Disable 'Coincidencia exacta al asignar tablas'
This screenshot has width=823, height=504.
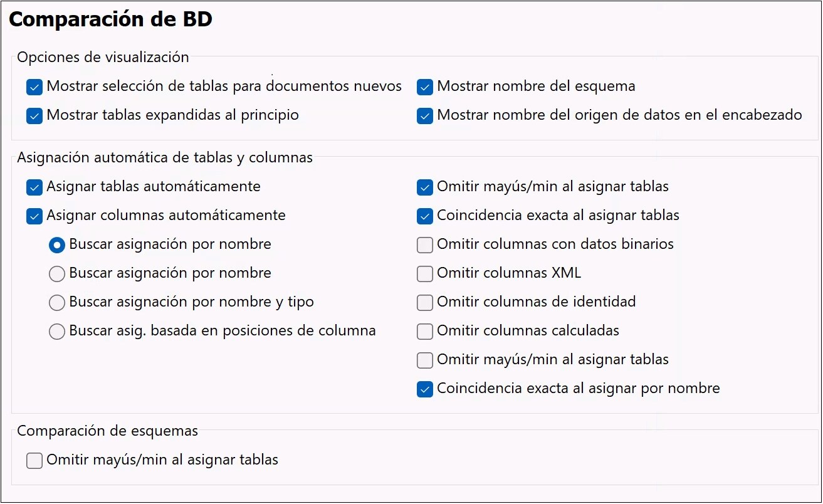tap(425, 215)
